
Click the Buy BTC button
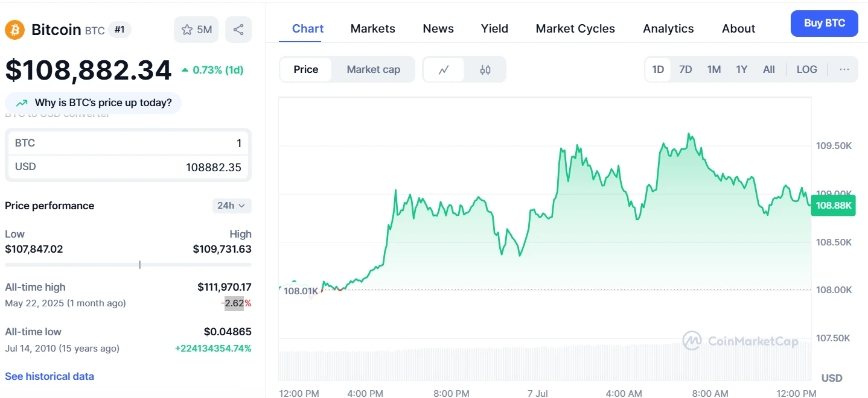click(x=825, y=24)
